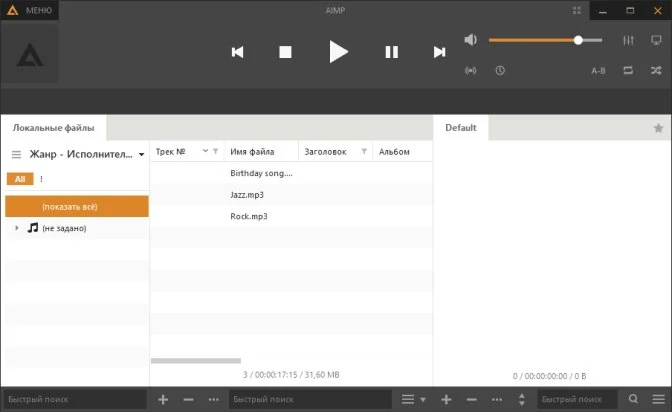This screenshot has width=672, height=412.
Task: Click the playlist status 0 / 00:00:00:00 text
Action: click(x=549, y=376)
